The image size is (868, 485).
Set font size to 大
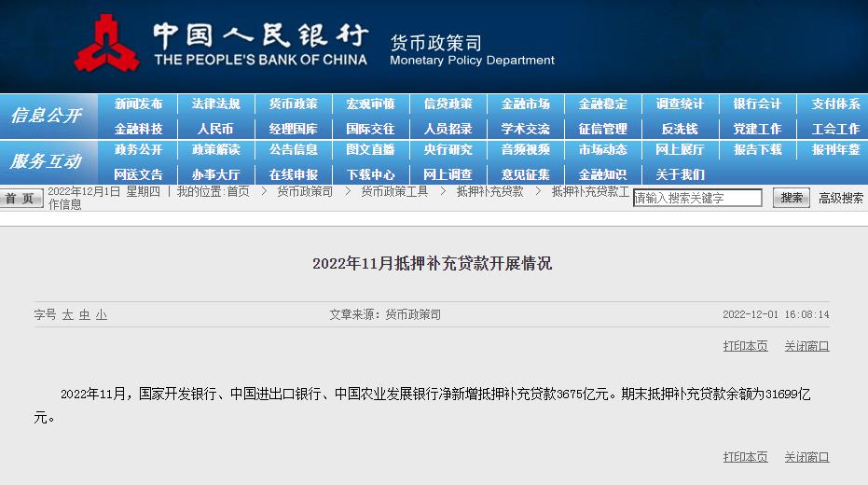(67, 315)
